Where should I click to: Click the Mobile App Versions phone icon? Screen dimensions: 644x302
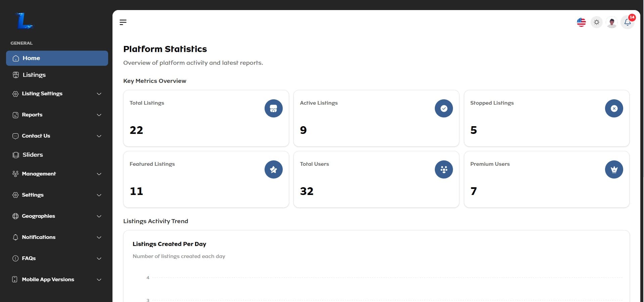tap(15, 280)
